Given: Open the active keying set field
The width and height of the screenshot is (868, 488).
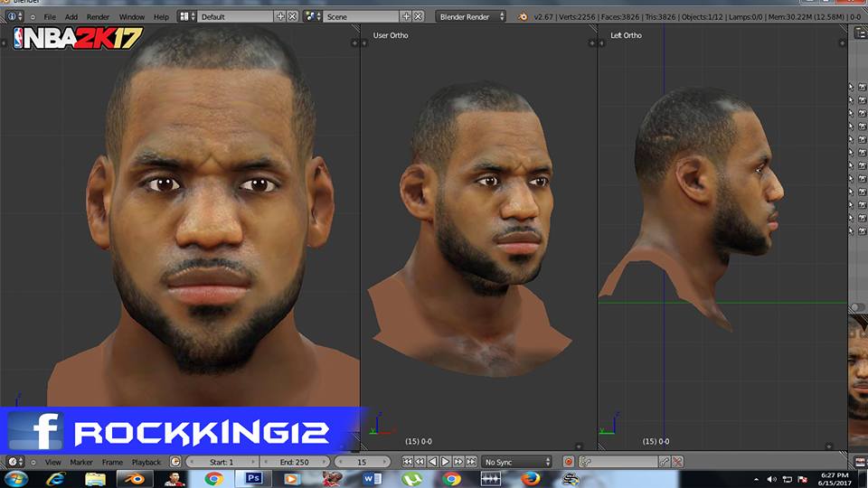Looking at the screenshot, I should point(618,462).
